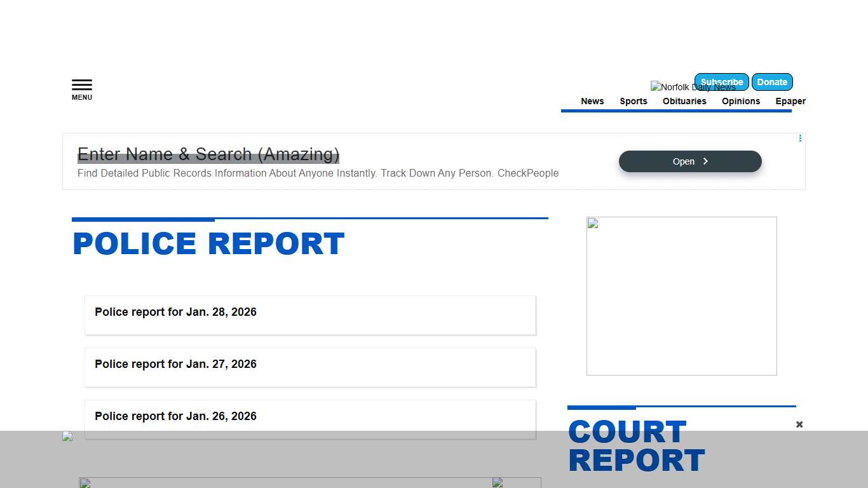Click the three-dot ad options icon
This screenshot has width=868, height=488.
[800, 138]
